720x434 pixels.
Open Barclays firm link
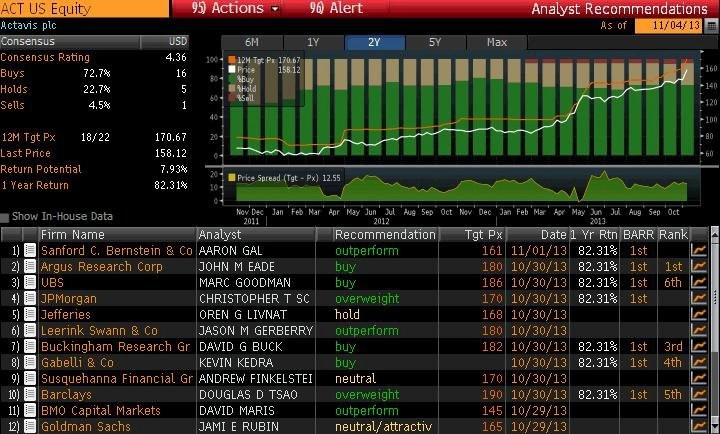pos(66,395)
